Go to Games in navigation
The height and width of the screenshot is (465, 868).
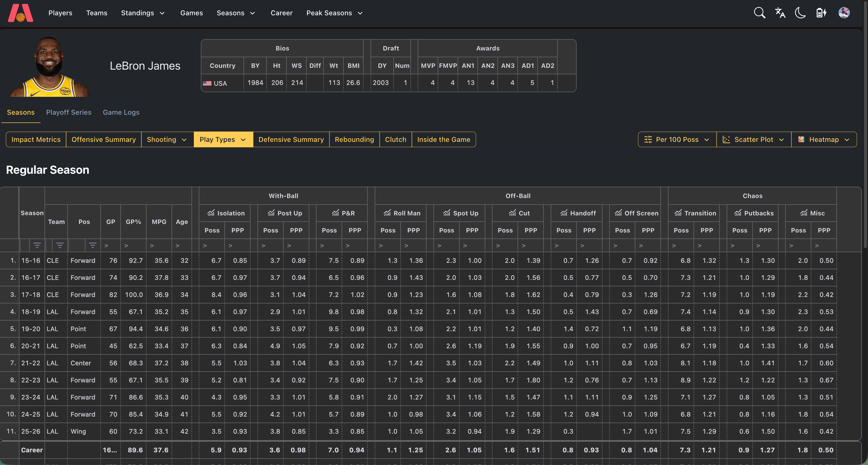(x=192, y=13)
